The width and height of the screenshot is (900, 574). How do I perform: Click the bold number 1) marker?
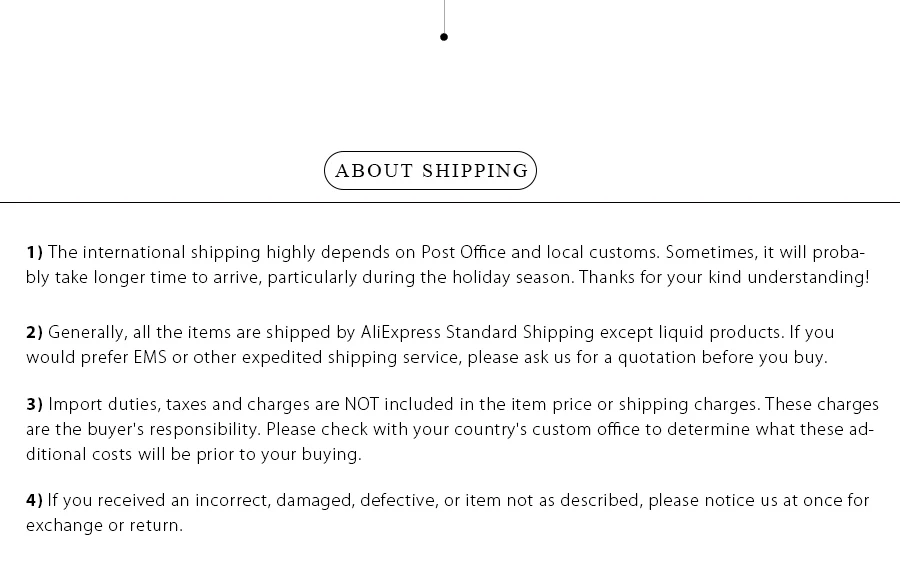coord(34,253)
